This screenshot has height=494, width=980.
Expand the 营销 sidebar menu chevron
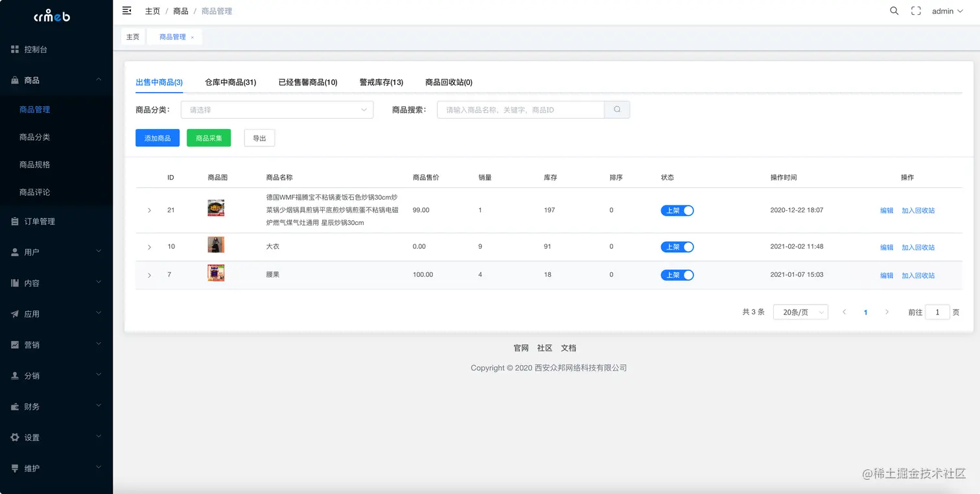pyautogui.click(x=99, y=344)
